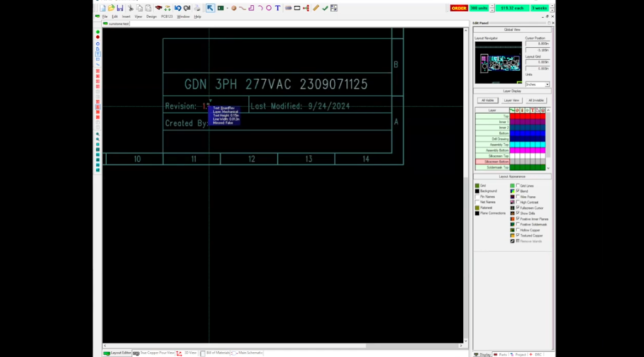The height and width of the screenshot is (357, 644).
Task: Switch to the DRC tab
Action: click(x=536, y=354)
